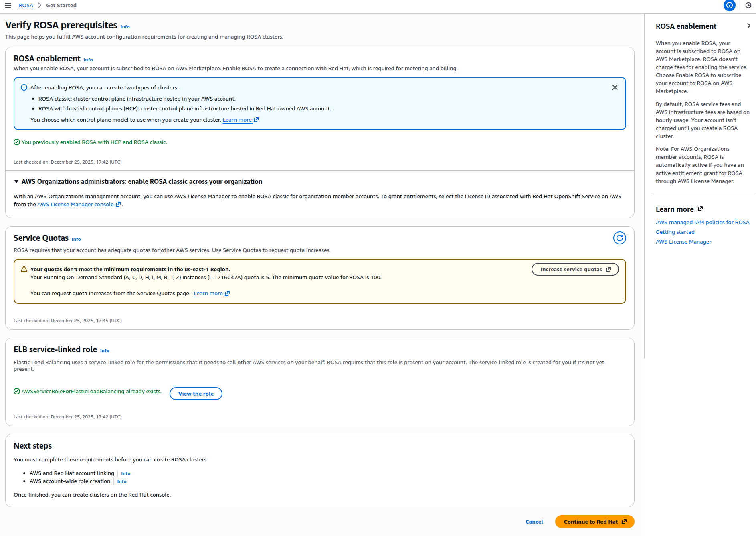This screenshot has width=756, height=536.
Task: Open AWS managed IAM policies for ROSA
Action: [x=702, y=222]
